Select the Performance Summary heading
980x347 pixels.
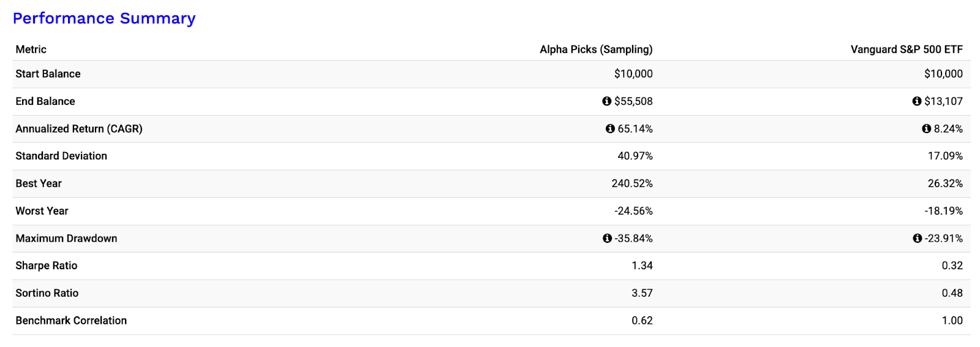pos(104,18)
